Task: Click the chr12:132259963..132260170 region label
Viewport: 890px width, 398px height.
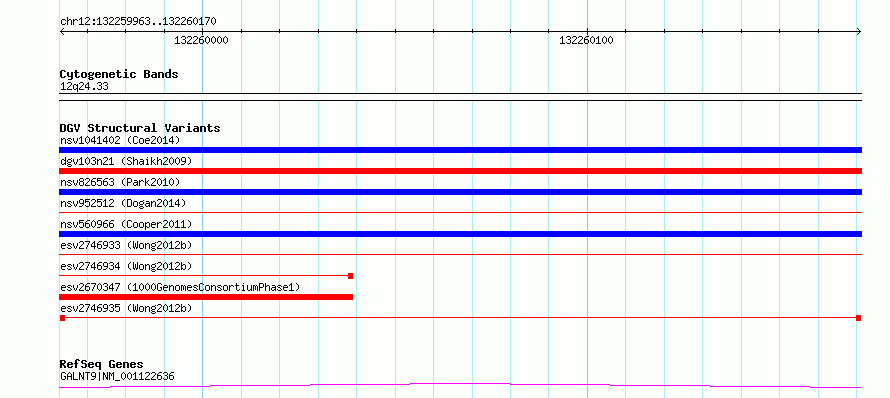Action: 138,22
